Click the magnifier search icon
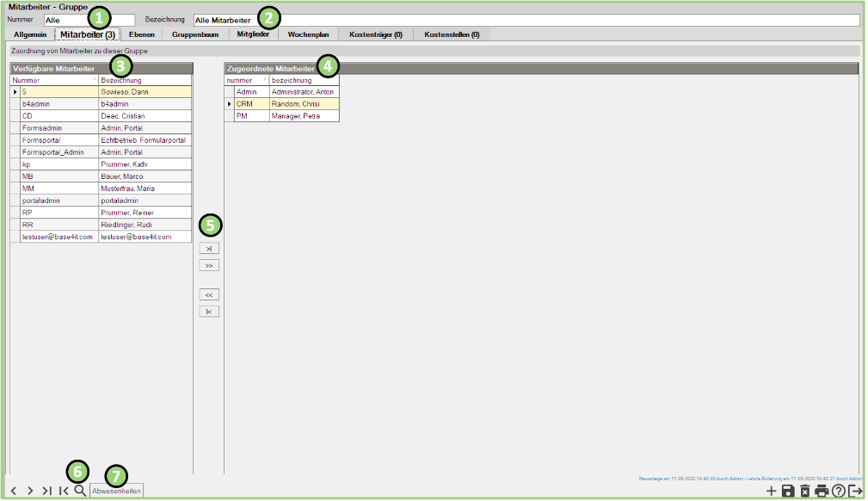The image size is (868, 501). coord(80,491)
